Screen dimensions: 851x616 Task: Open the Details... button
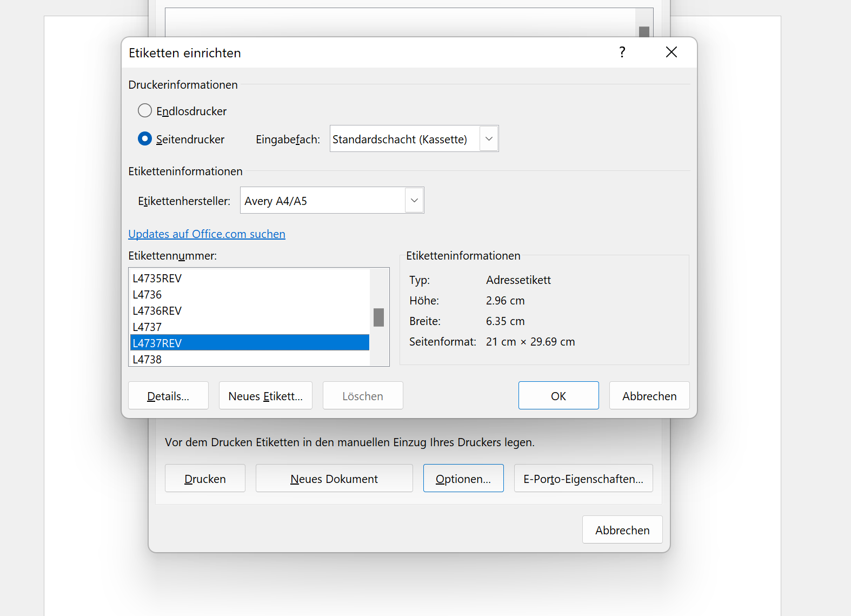168,396
